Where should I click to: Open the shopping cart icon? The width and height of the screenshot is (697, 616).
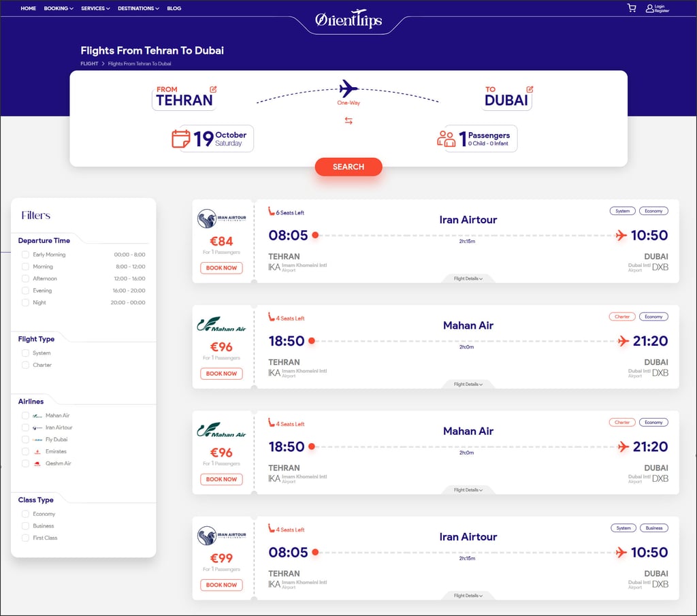(632, 8)
